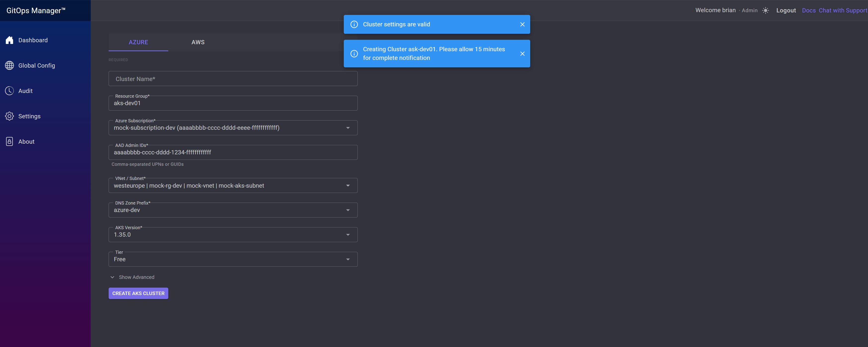868x347 pixels.
Task: Click the Settings gear icon
Action: click(9, 116)
